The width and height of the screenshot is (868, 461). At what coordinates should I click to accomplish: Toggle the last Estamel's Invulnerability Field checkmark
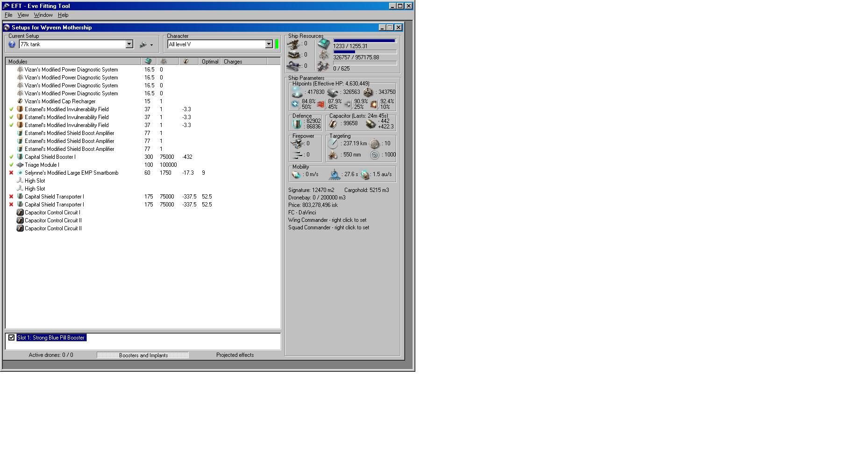tap(11, 125)
